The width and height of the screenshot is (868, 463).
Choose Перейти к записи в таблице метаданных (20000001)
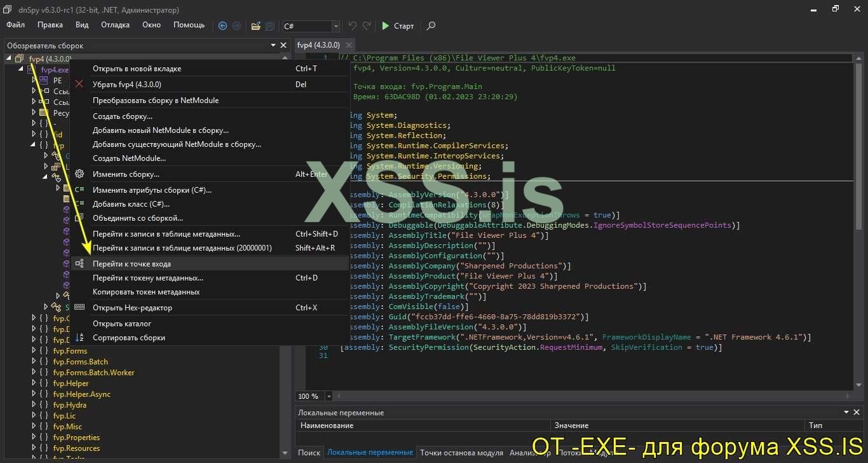pos(210,248)
